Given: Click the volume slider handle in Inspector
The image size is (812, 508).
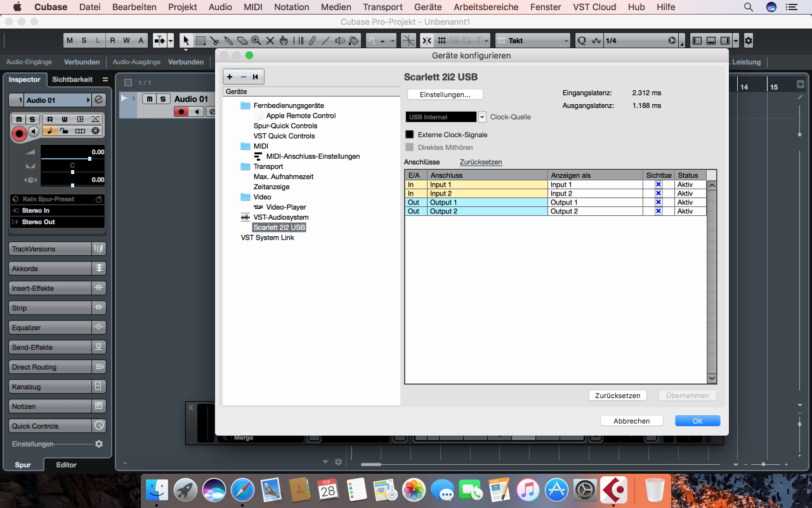Looking at the screenshot, I should [89, 159].
